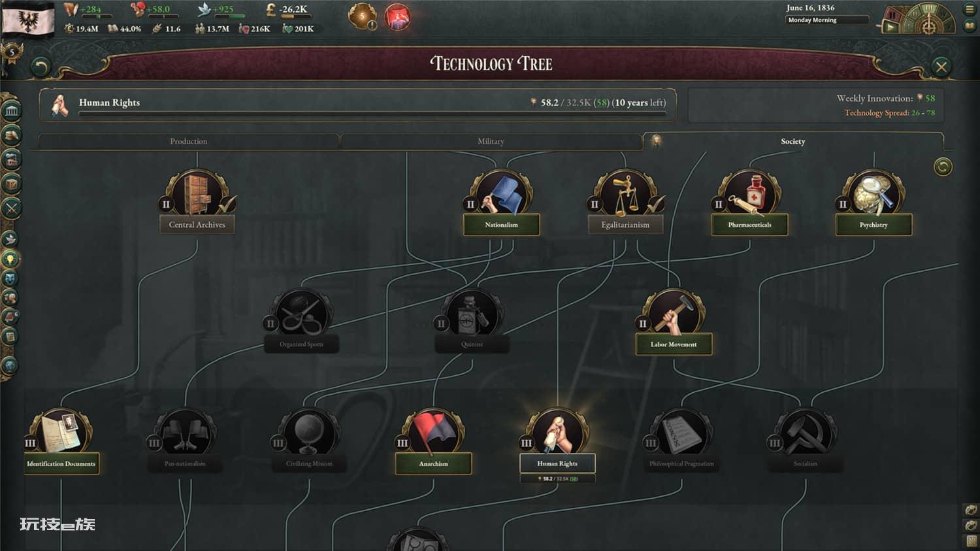Click the Human Rights research progress bar
The image size is (980, 551).
tap(372, 114)
